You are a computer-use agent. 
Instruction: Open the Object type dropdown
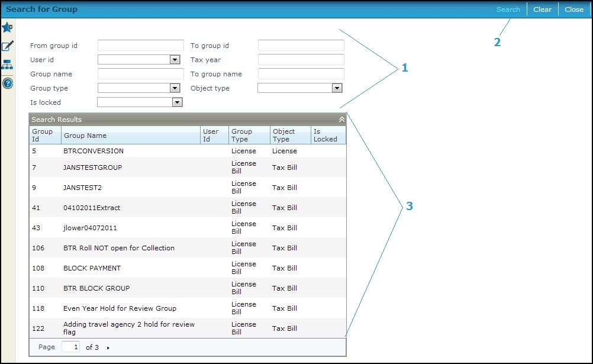coord(337,88)
